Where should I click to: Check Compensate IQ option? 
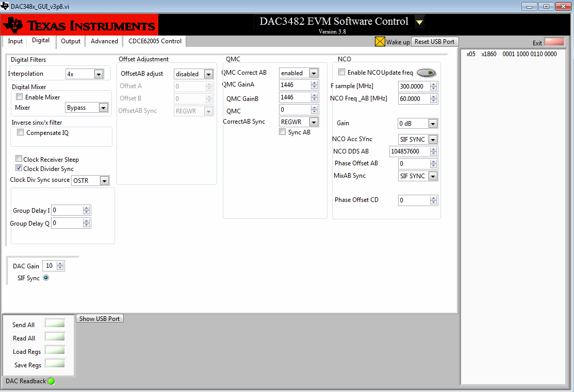pyautogui.click(x=20, y=132)
